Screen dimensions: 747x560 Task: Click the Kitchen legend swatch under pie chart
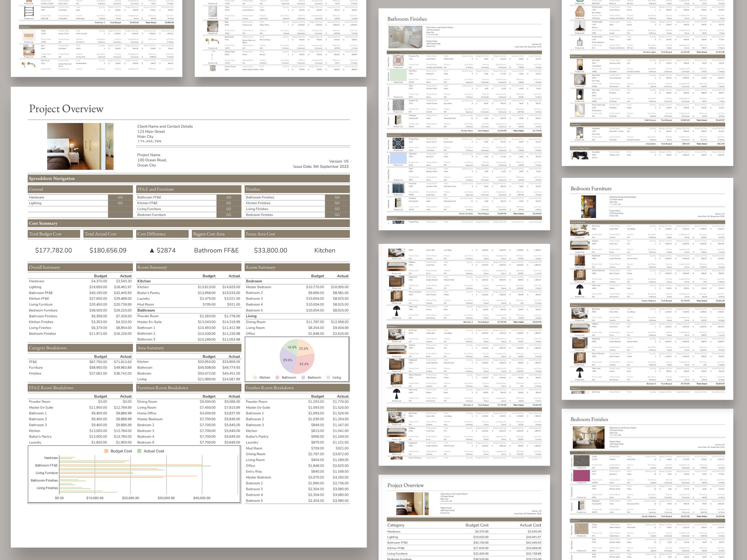pos(255,377)
